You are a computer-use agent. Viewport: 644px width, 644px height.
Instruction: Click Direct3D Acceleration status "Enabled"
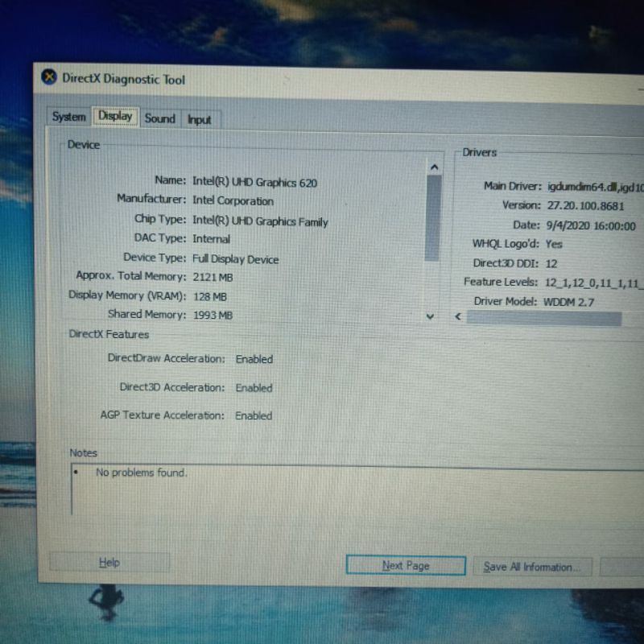point(254,388)
